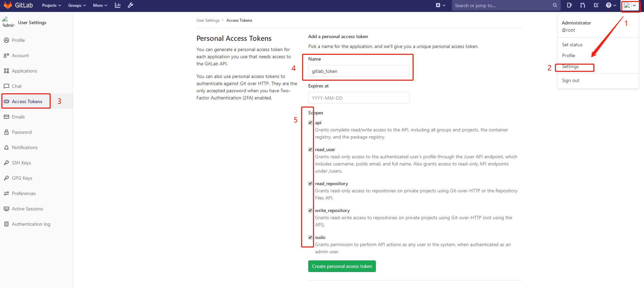Click the read_user scope label
Screen dimensions: 644x288
(x=325, y=149)
